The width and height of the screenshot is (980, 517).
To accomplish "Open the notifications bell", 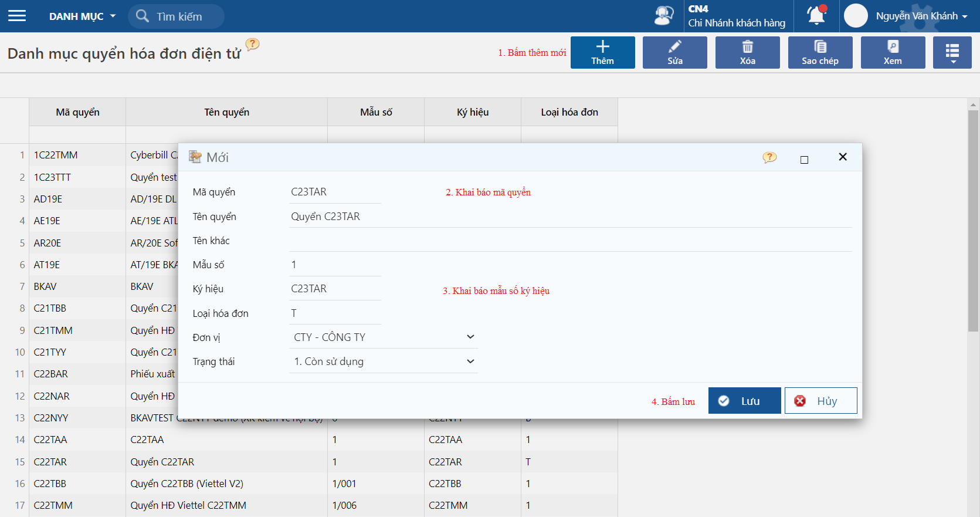I will point(816,16).
